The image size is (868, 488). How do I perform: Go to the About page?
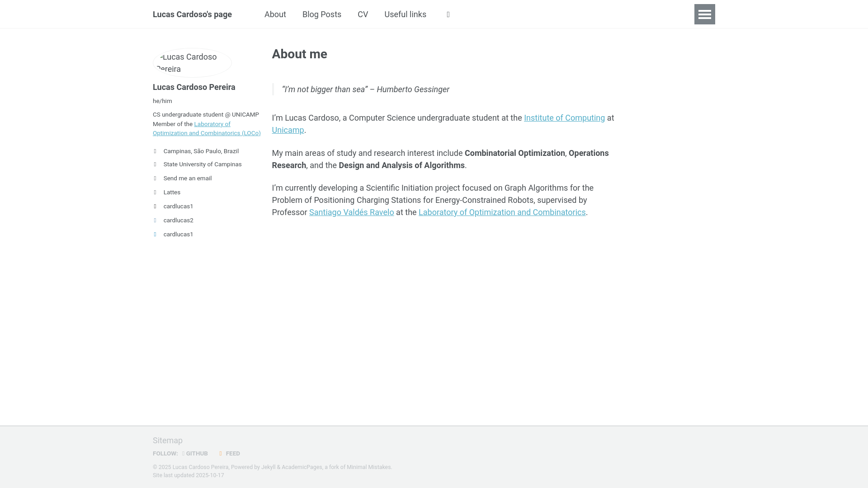[x=275, y=14]
